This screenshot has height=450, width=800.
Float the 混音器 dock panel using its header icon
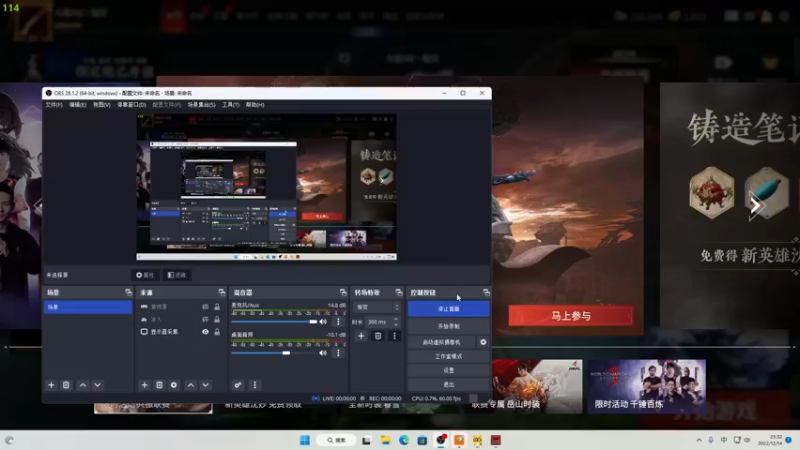[x=343, y=292]
